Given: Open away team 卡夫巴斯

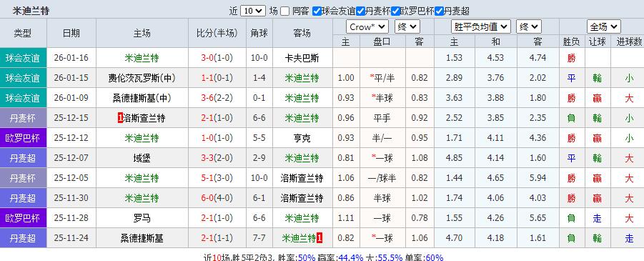Looking at the screenshot, I should [x=302, y=59].
